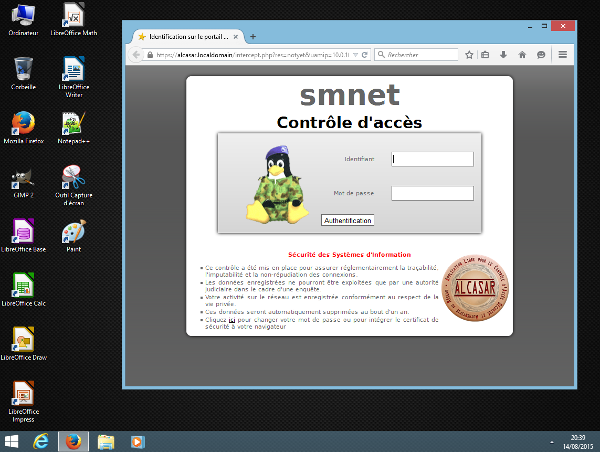The image size is (600, 452).
Task: Open Paint desktop shortcut
Action: [x=73, y=236]
